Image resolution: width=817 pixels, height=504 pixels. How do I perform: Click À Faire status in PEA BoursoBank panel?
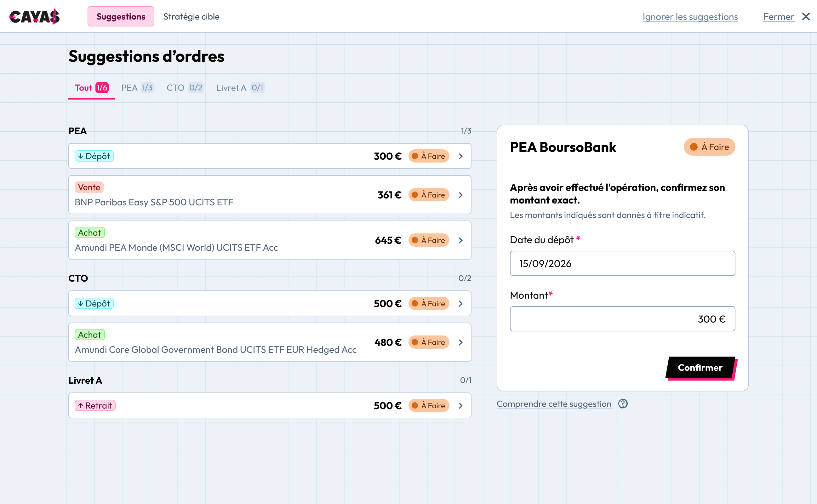pyautogui.click(x=709, y=147)
